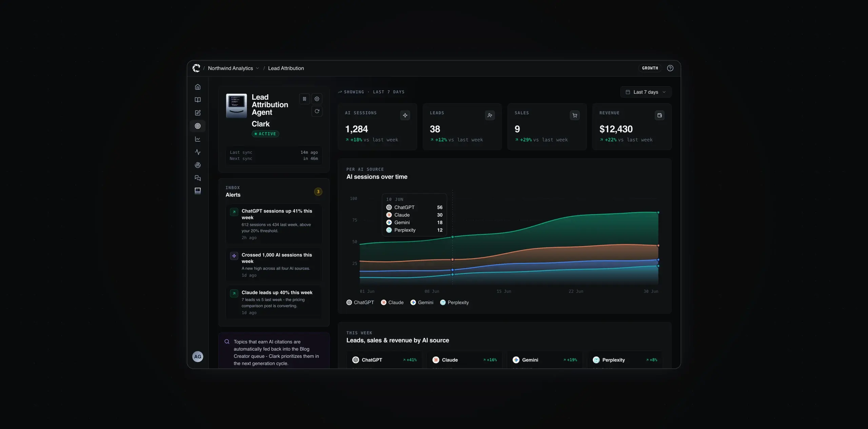Toggle ChatGPT series in chart legend

[360, 303]
